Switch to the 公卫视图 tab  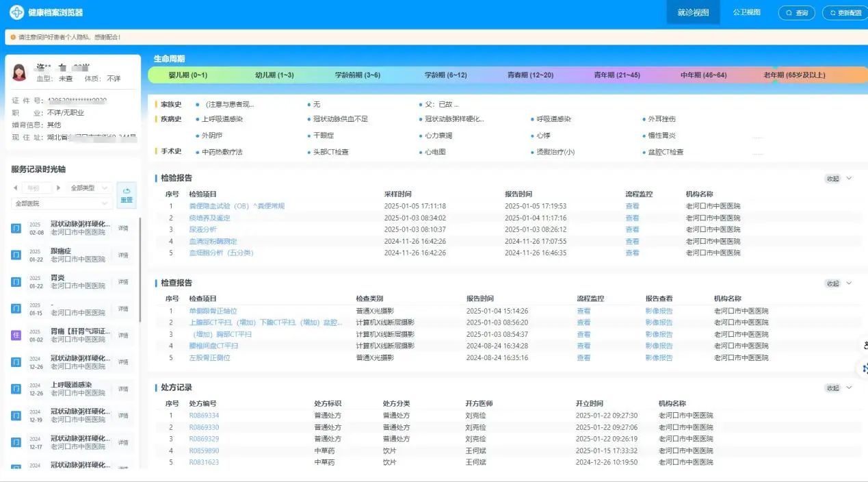(x=746, y=12)
